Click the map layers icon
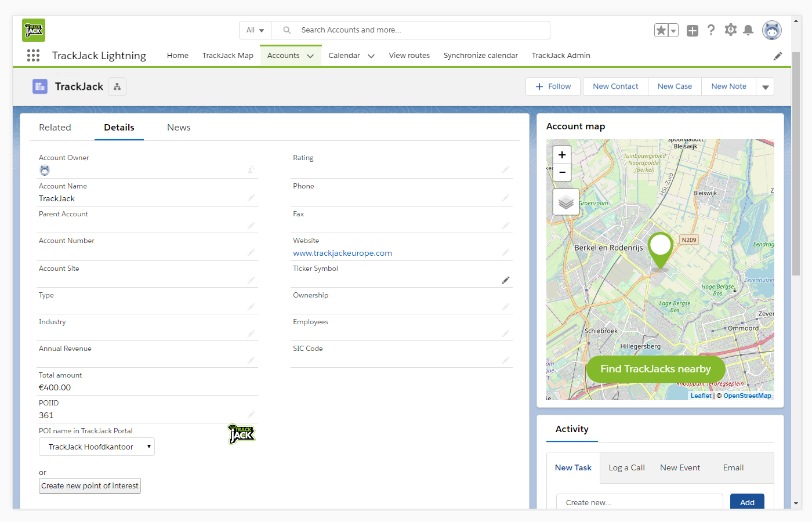The height and width of the screenshot is (522, 812). 565,202
